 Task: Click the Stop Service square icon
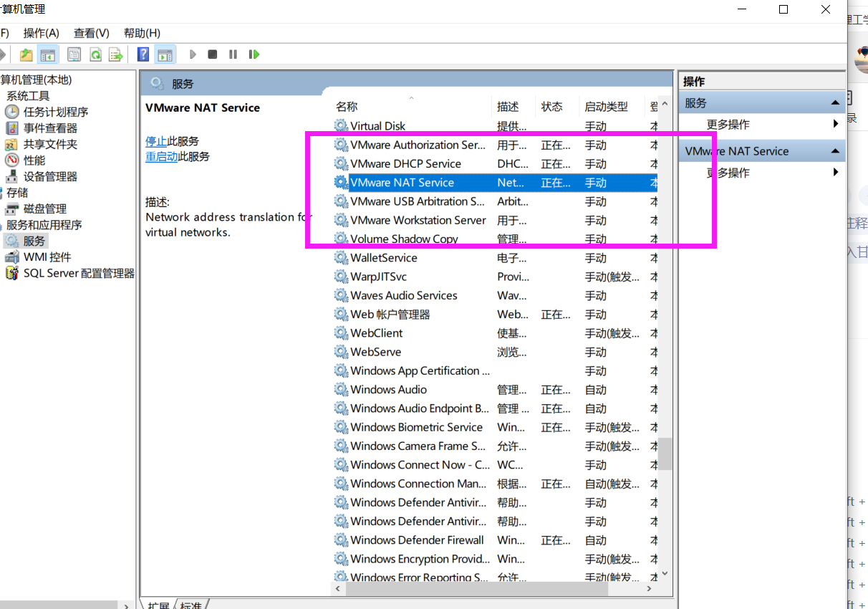[213, 54]
